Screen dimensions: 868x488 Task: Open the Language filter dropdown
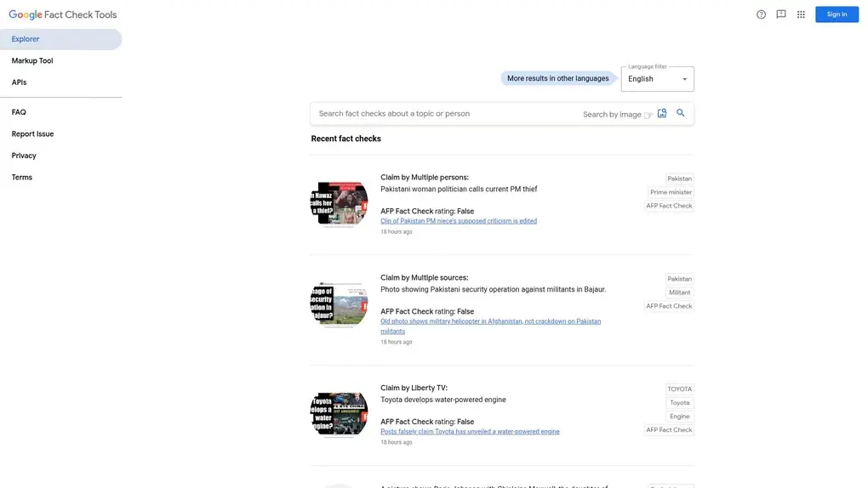coord(657,79)
